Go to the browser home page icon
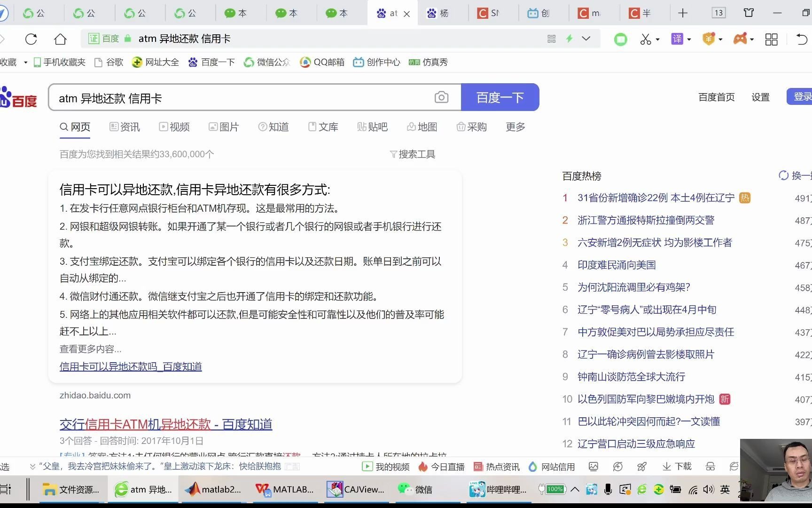 pyautogui.click(x=60, y=39)
